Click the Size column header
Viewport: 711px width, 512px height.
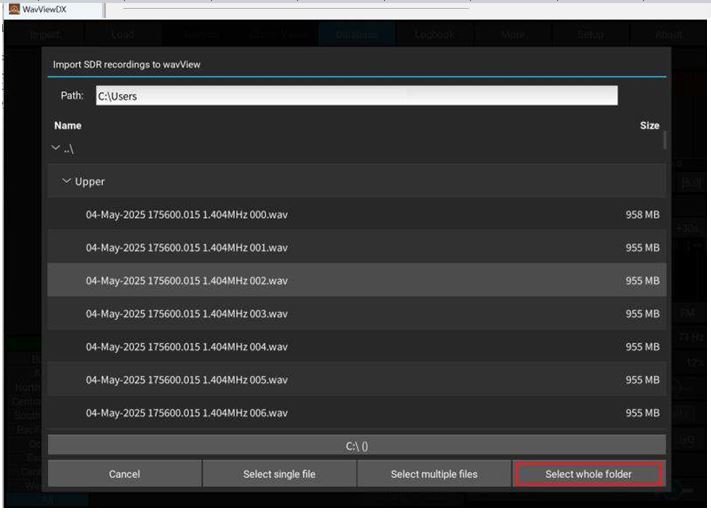pos(649,126)
